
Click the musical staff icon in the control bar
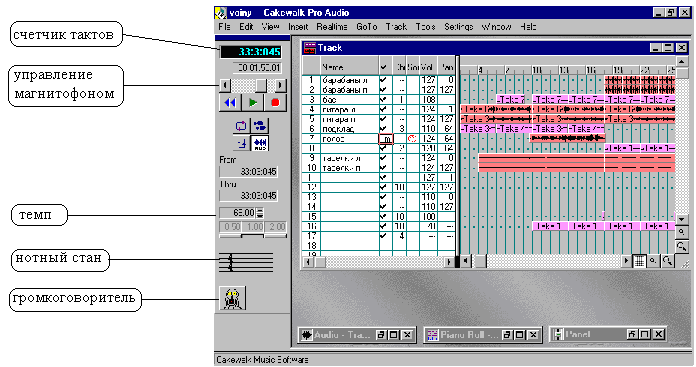click(245, 262)
